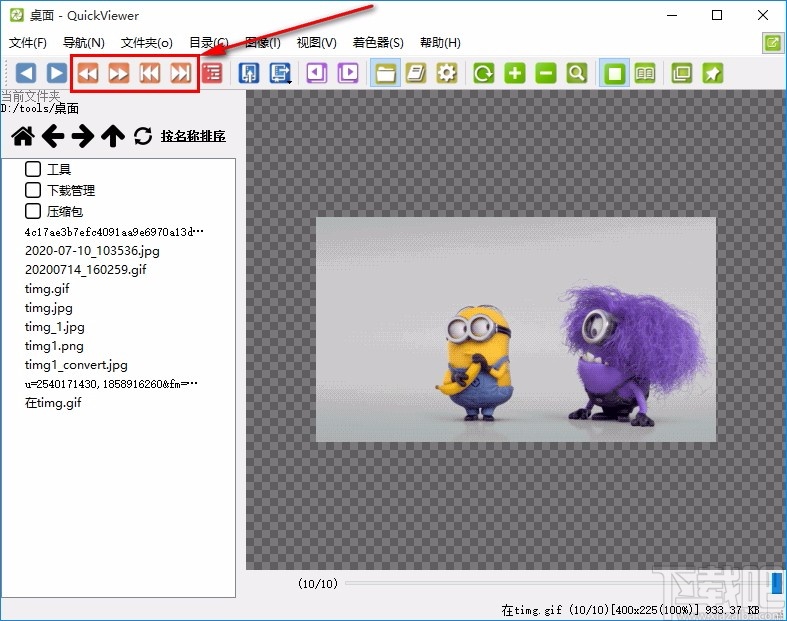Open the settings gear icon
The image size is (787, 621).
[447, 73]
